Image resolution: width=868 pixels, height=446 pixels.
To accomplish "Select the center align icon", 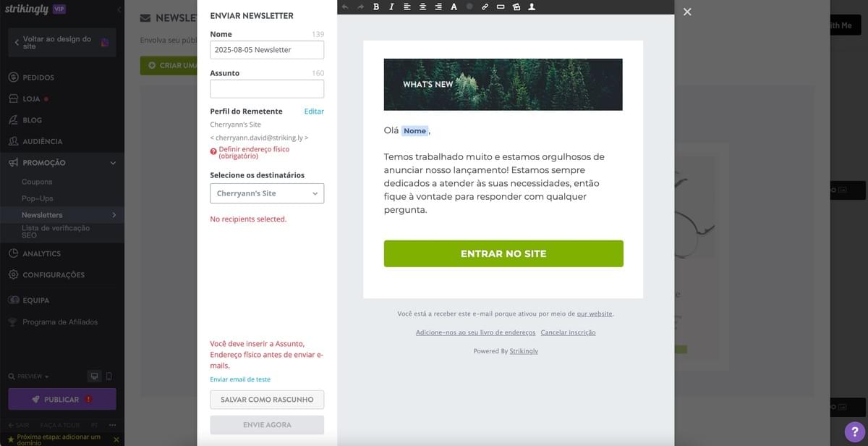I will (x=422, y=7).
